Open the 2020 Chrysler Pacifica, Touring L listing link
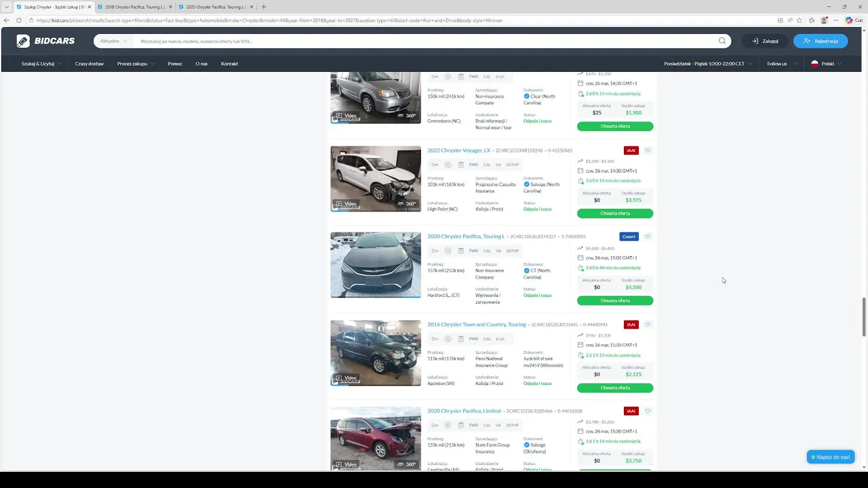Viewport: 868px width, 488px height. [x=466, y=237]
